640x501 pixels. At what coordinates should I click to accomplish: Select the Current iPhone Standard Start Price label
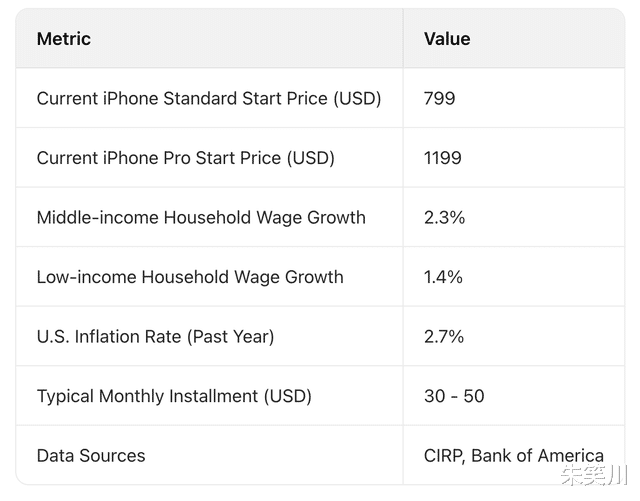click(209, 98)
